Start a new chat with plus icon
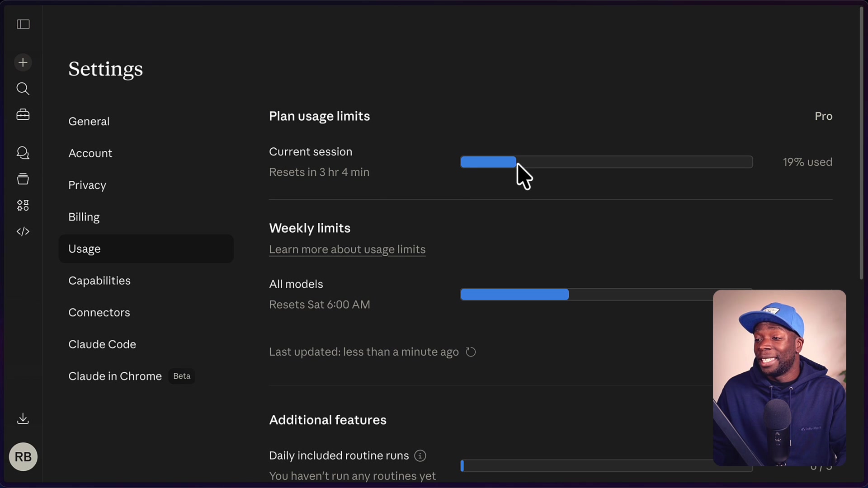The width and height of the screenshot is (868, 488). click(23, 62)
